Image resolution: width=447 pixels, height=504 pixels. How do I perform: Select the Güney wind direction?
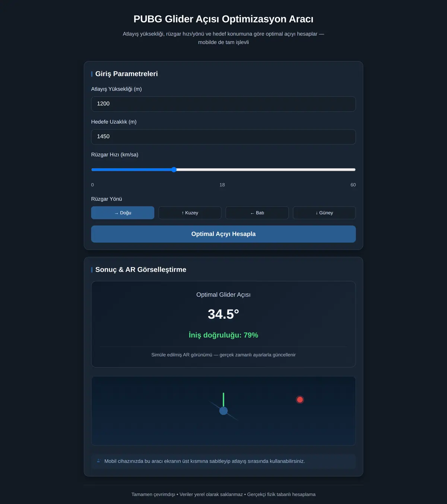point(324,213)
